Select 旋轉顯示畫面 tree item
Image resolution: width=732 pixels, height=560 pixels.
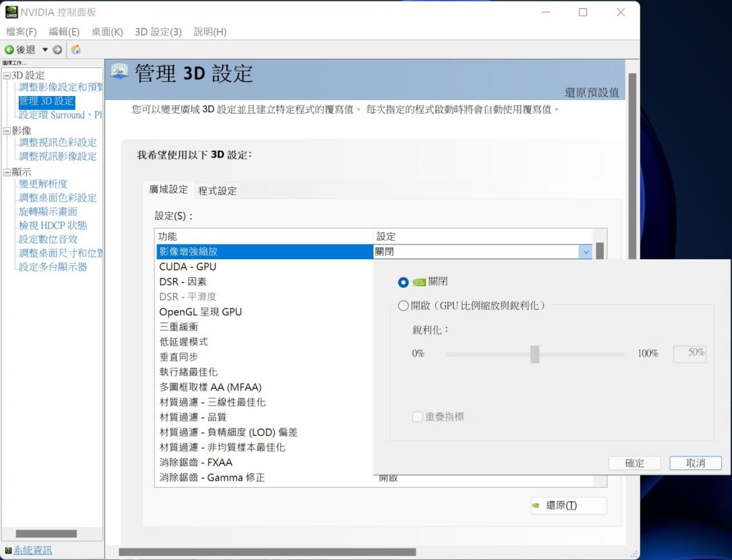tap(48, 212)
